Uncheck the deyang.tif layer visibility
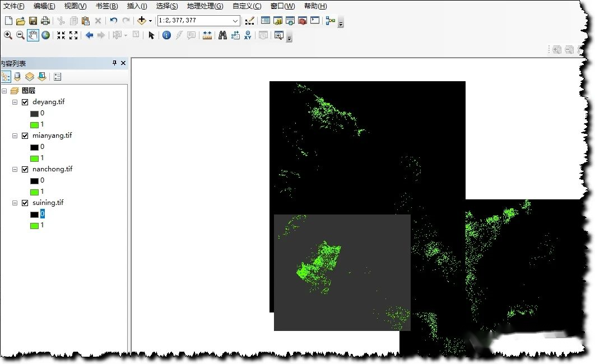Viewport: 595px width, 364px height. pos(24,101)
